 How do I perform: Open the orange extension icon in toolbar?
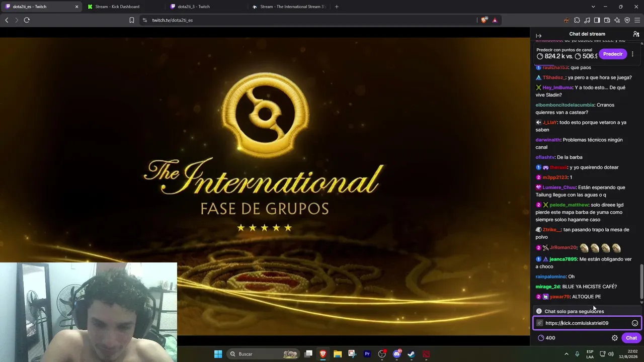pos(567,20)
